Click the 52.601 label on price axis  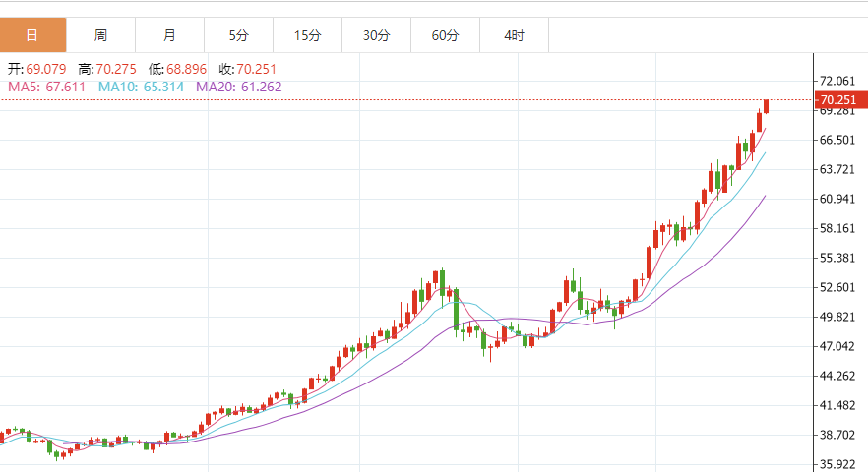837,287
